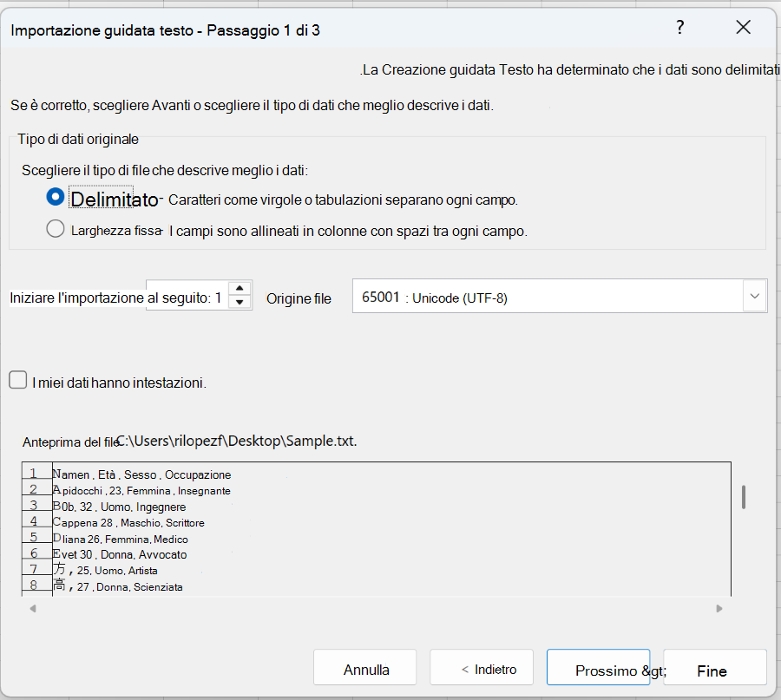Open the help question mark icon
The height and width of the screenshot is (700, 781).
coord(679,28)
